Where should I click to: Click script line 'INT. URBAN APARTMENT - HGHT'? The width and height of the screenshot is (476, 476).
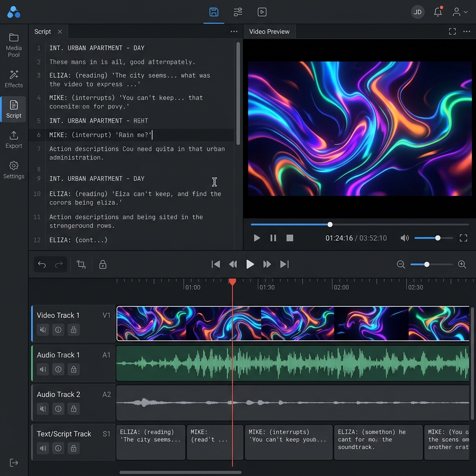[99, 121]
